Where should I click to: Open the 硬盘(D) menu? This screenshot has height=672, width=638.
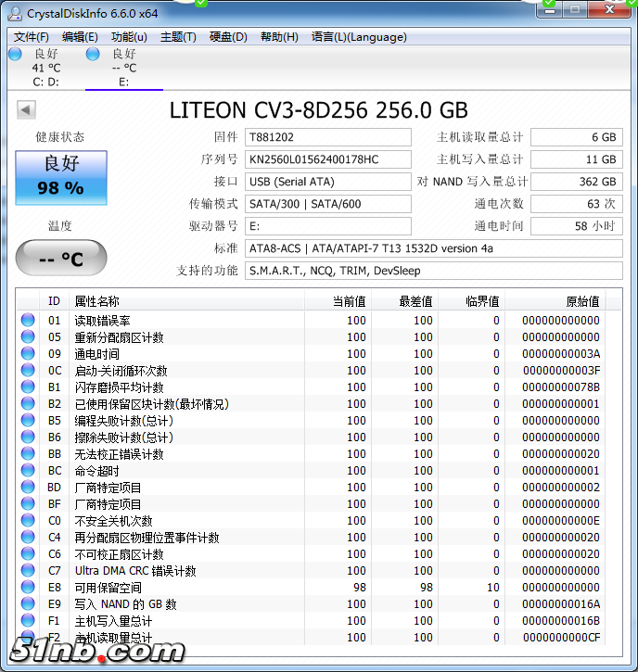228,37
